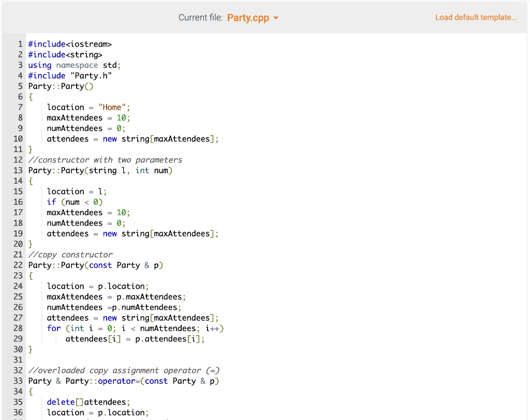The image size is (530, 420).
Task: Select the Party.cpp filename label
Action: coord(248,17)
